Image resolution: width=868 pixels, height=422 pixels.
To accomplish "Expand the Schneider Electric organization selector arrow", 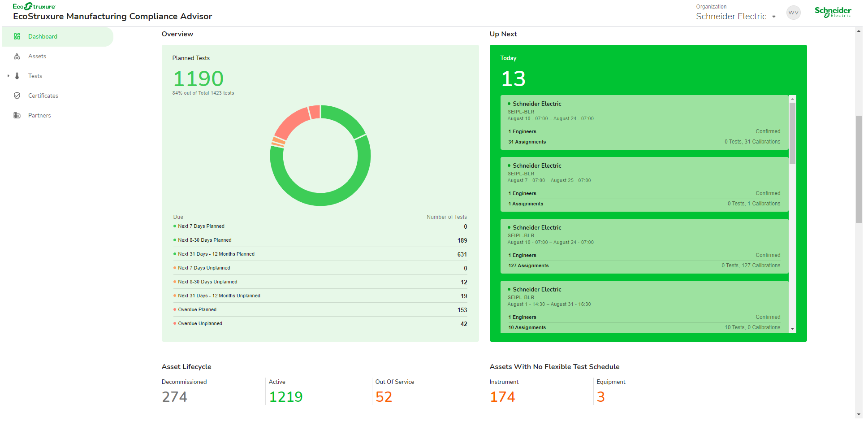I will tap(774, 17).
